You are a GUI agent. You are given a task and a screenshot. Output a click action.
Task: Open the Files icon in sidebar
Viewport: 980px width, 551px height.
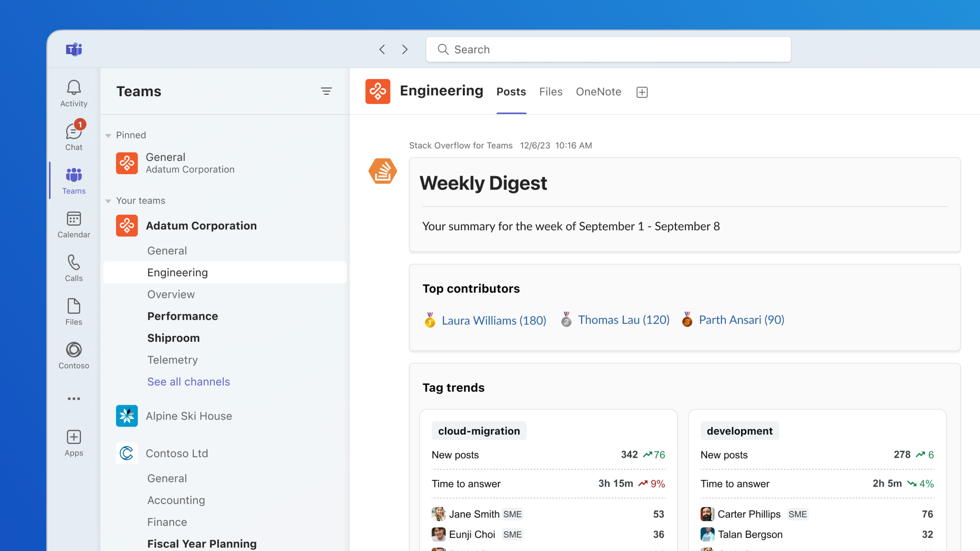(74, 306)
